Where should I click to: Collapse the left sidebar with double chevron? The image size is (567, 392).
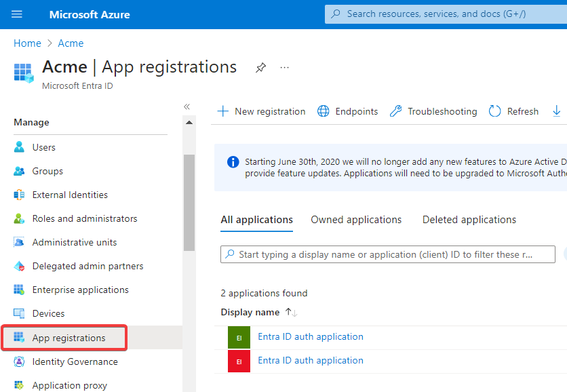(x=187, y=106)
